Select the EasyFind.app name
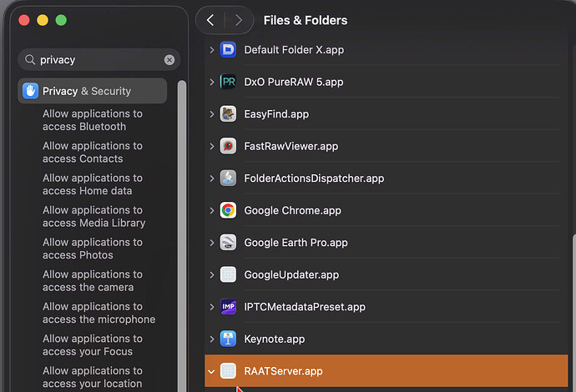 [x=276, y=114]
